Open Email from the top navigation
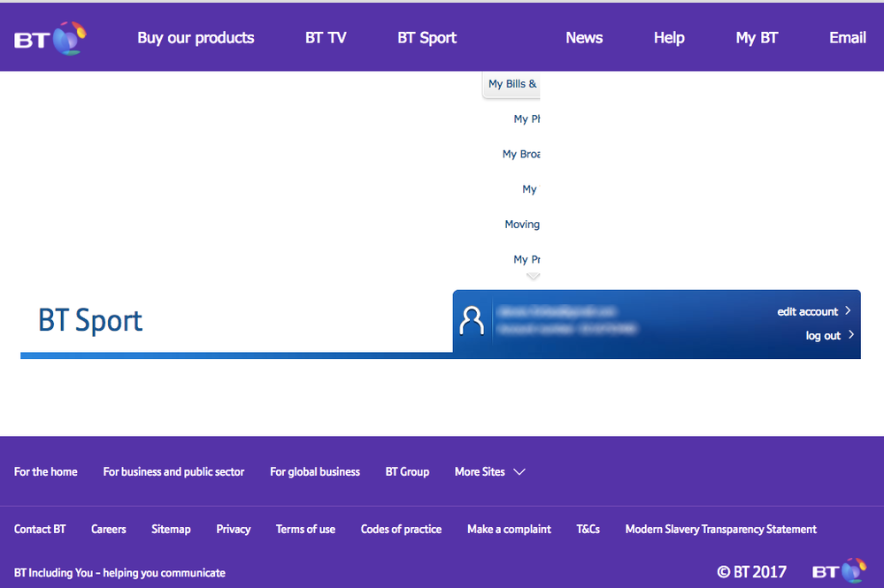884x588 pixels. point(848,38)
